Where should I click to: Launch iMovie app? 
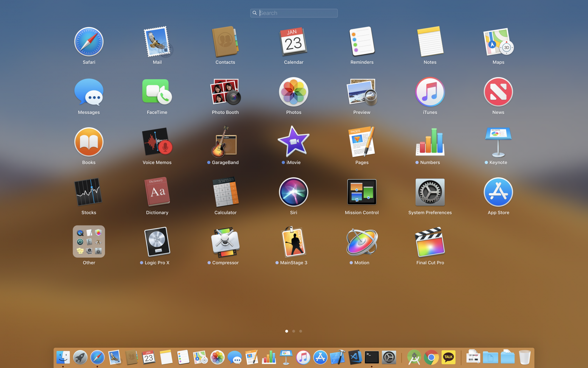[293, 142]
